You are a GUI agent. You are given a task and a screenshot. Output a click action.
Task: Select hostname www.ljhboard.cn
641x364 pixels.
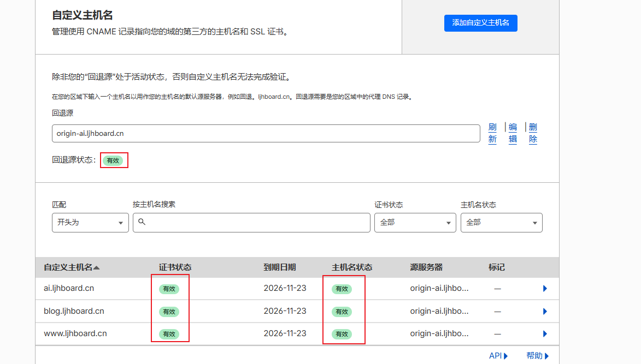[75, 333]
